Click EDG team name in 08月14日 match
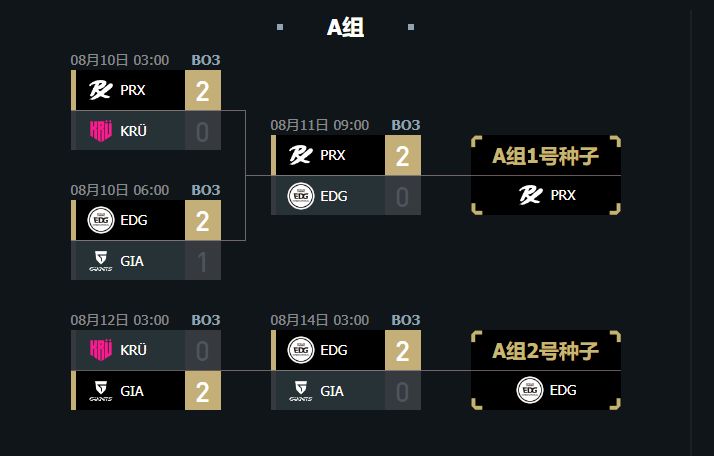This screenshot has height=456, width=714. tap(334, 350)
